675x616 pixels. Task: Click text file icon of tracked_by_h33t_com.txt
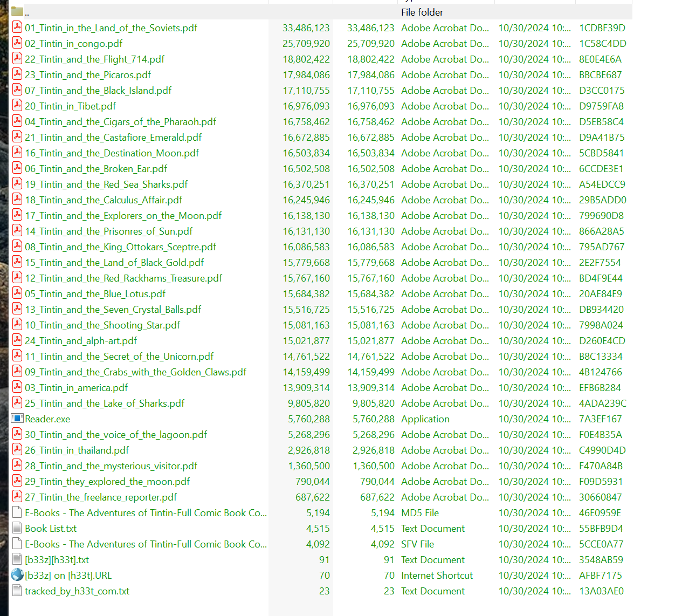coord(17,591)
